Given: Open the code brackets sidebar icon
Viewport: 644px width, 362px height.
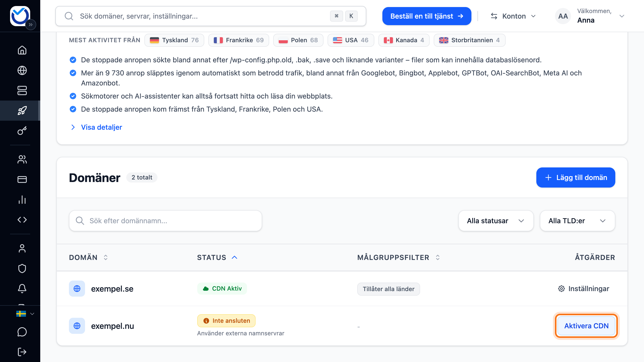Looking at the screenshot, I should pyautogui.click(x=22, y=220).
